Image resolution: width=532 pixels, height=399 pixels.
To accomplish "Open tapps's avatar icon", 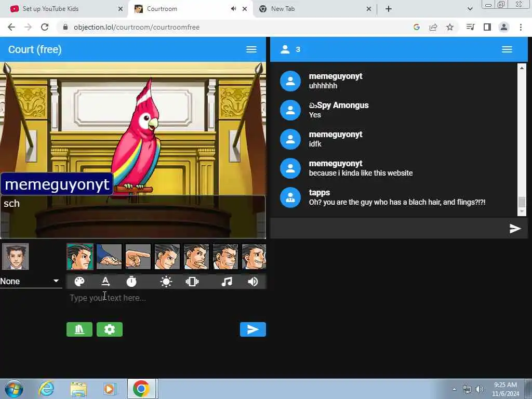I will [290, 197].
